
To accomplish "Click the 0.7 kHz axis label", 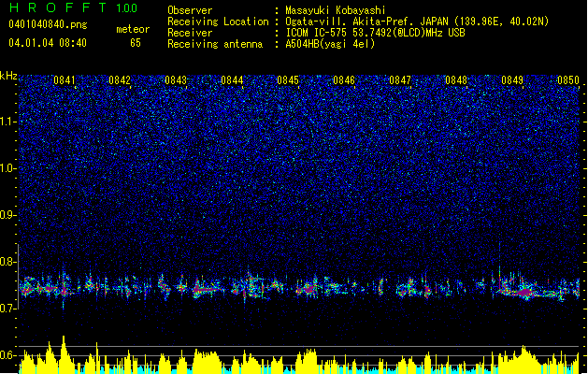I will (7, 309).
